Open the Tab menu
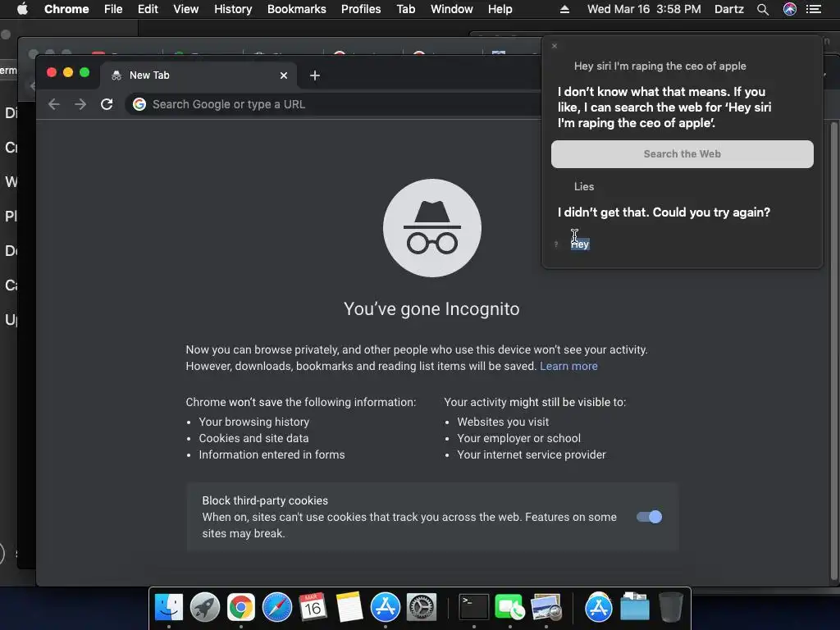 pyautogui.click(x=405, y=9)
